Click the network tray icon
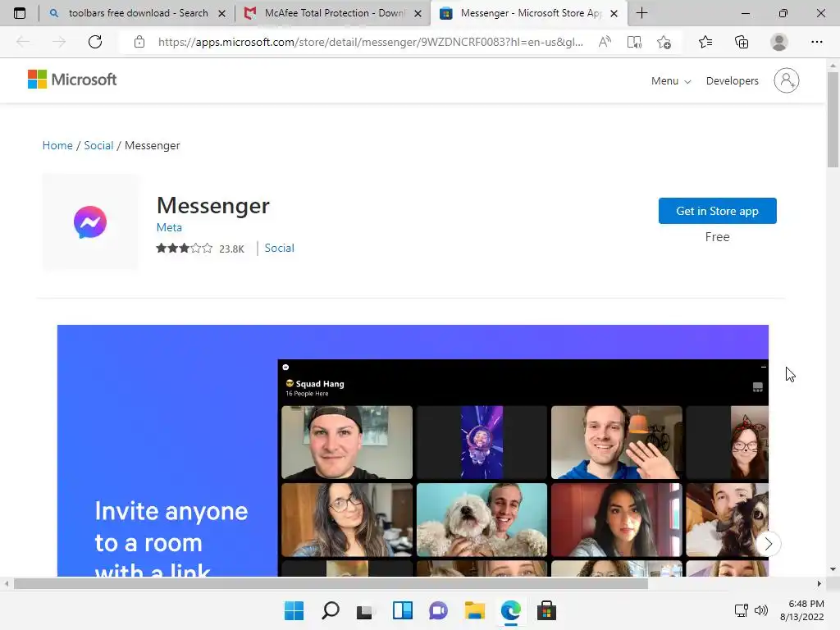 pyautogui.click(x=742, y=610)
